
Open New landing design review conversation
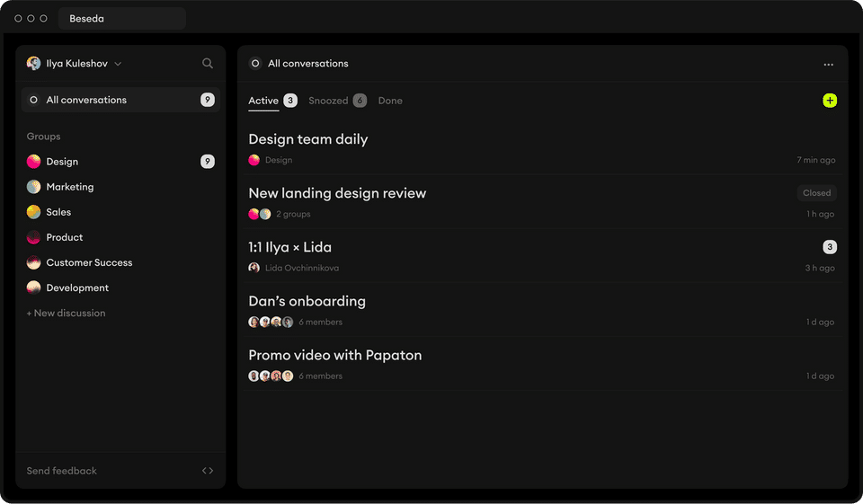click(542, 202)
